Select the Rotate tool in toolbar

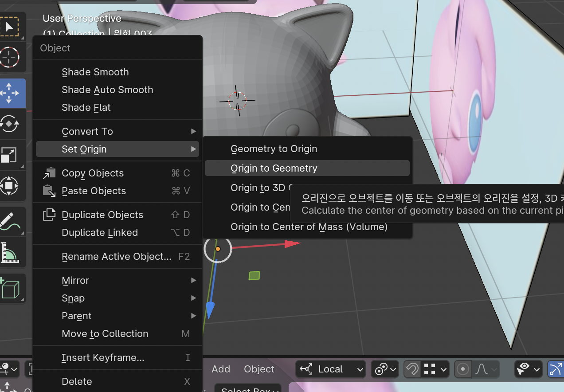[10, 124]
